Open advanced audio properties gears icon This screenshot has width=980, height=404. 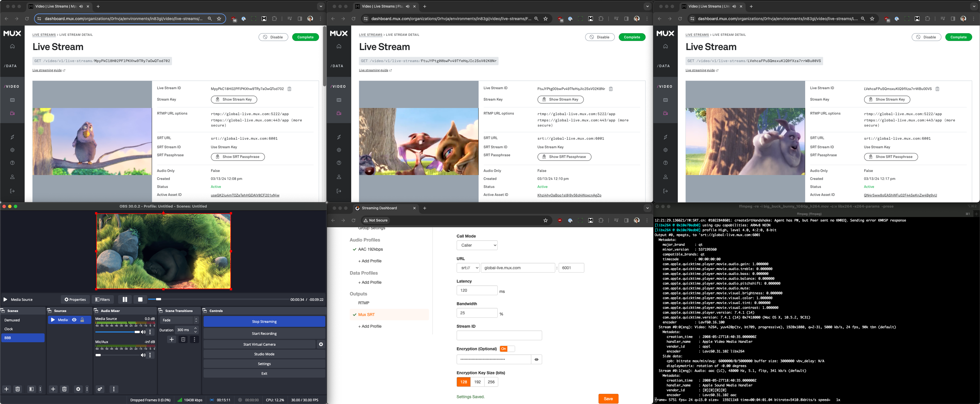pos(100,389)
